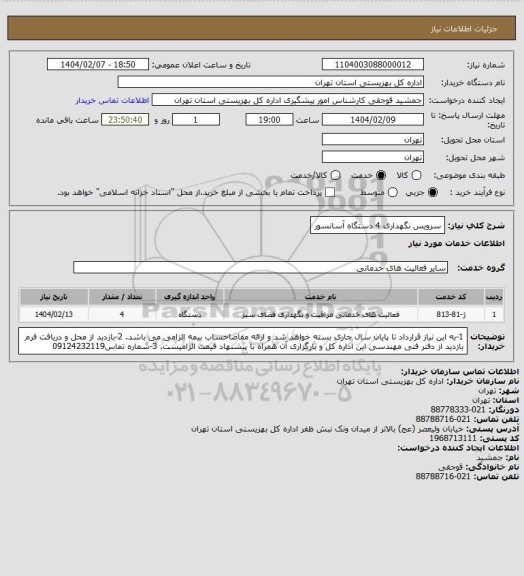Screen dimensions: 524x576
Task: Click the remaining time field 23:50:40
Action: [125, 120]
